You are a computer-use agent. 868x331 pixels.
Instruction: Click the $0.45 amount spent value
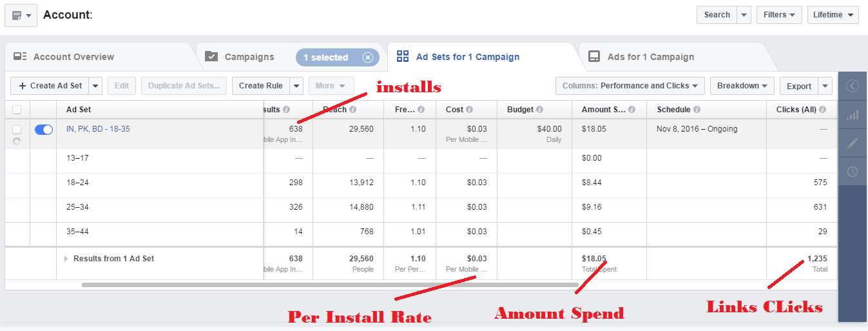click(x=592, y=232)
